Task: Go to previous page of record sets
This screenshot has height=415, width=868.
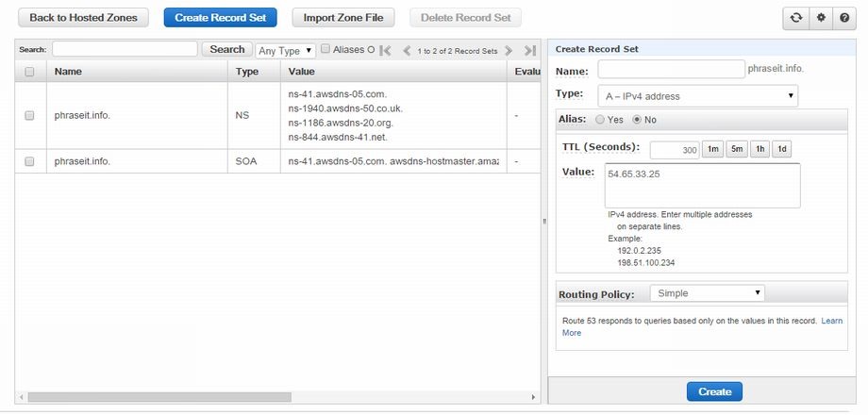Action: point(407,51)
